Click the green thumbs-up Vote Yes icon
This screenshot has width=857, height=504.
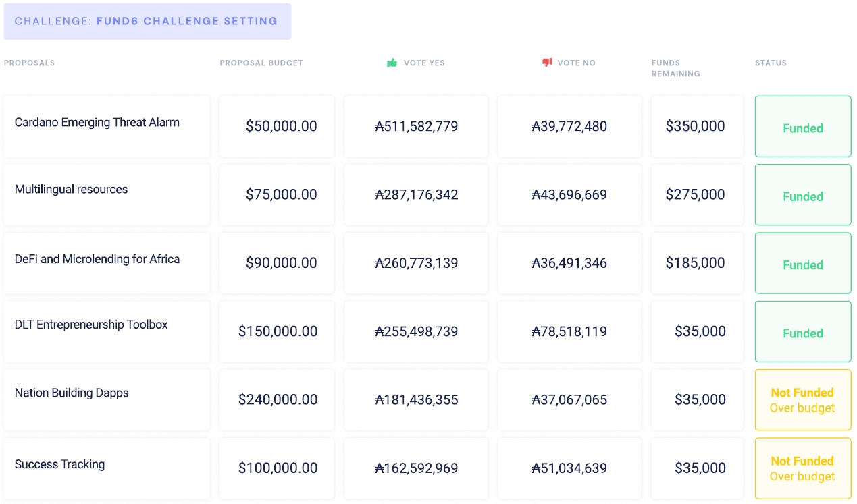392,63
